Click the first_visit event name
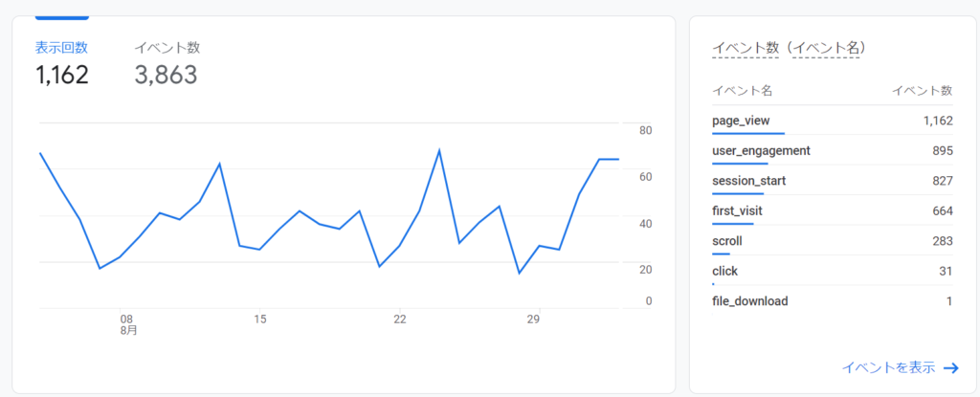Image resolution: width=980 pixels, height=397 pixels. tap(737, 210)
